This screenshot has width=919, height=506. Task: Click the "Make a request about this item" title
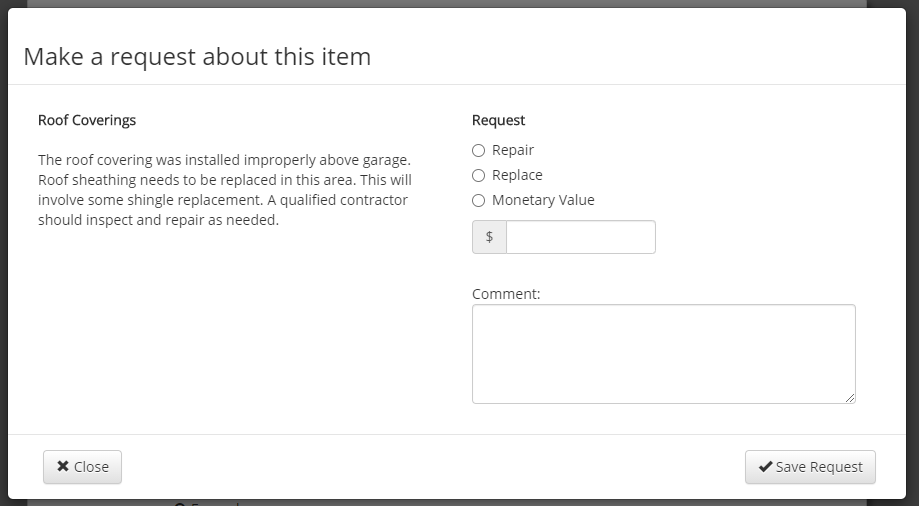point(197,56)
